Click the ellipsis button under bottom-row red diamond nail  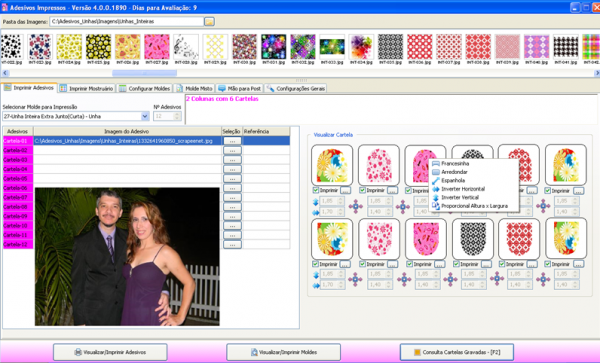click(x=532, y=264)
